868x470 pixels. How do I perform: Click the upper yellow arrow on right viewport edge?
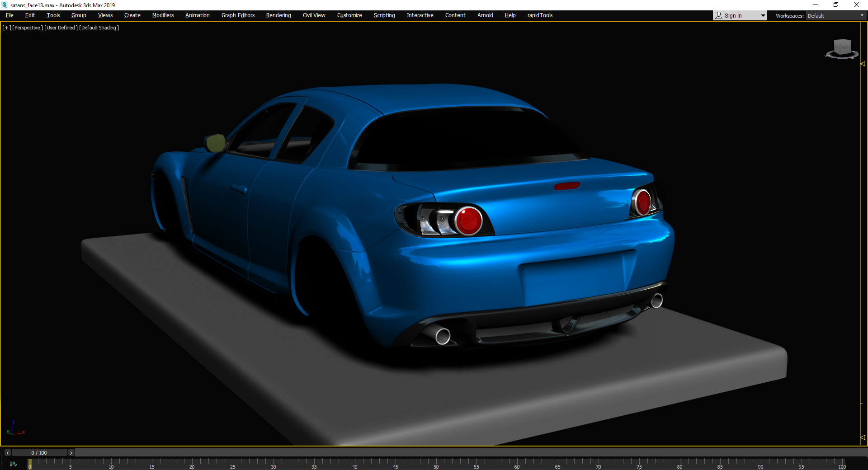tap(863, 64)
